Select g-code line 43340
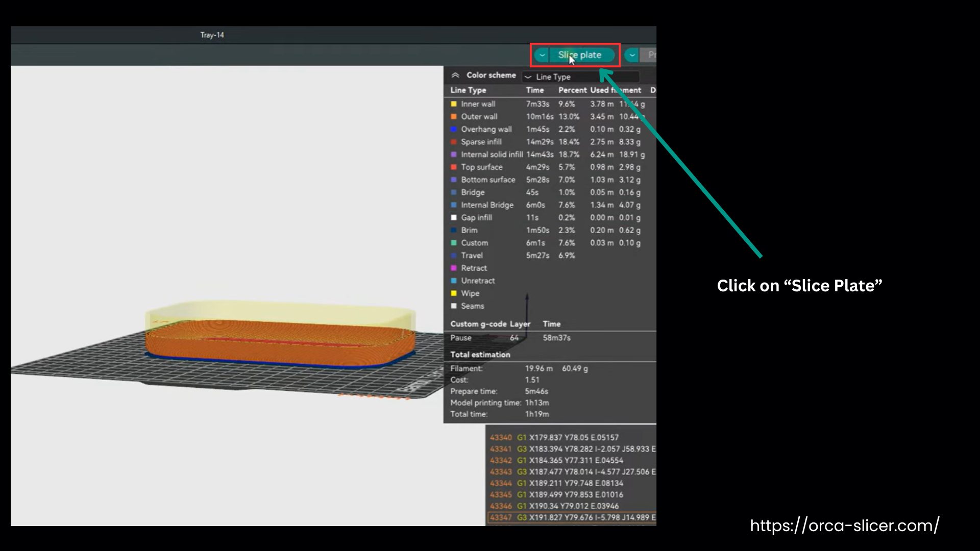The height and width of the screenshot is (551, 980). [572, 438]
